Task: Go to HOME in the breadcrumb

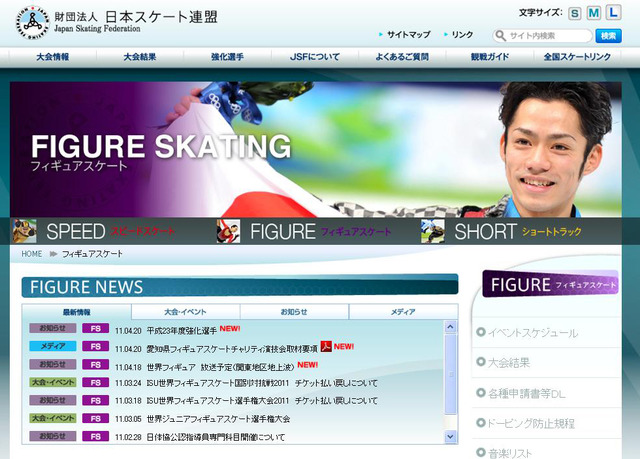Action: click(32, 254)
